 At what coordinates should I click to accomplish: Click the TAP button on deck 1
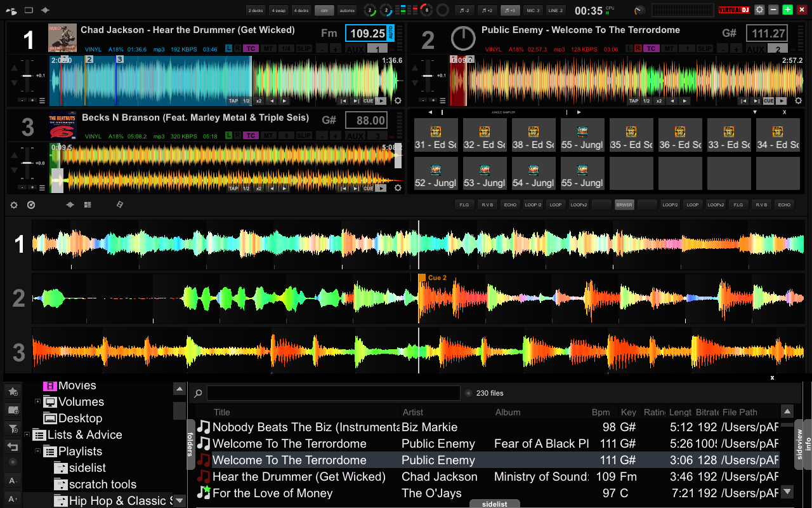233,101
